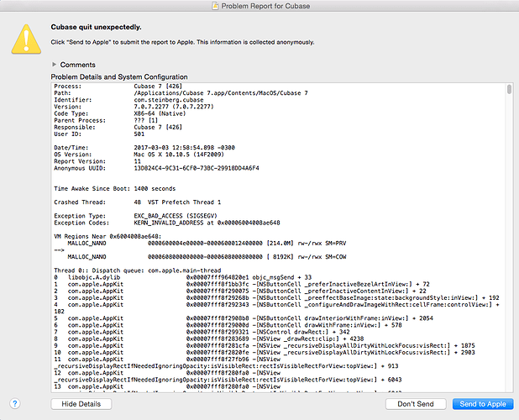Hide the problem report details

tap(81, 404)
